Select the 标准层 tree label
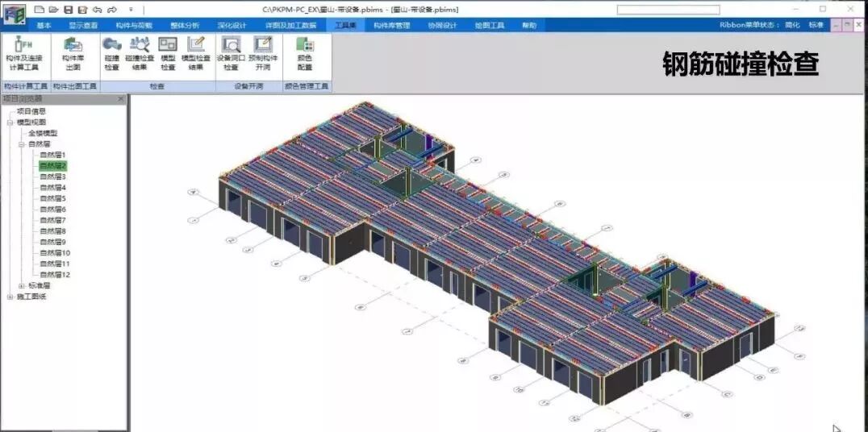Image resolution: width=868 pixels, height=432 pixels. 40,286
